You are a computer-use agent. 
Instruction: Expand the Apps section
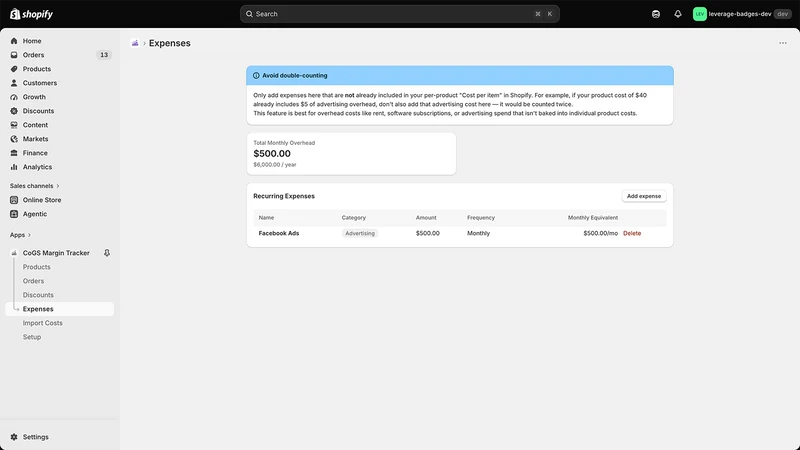coord(20,235)
